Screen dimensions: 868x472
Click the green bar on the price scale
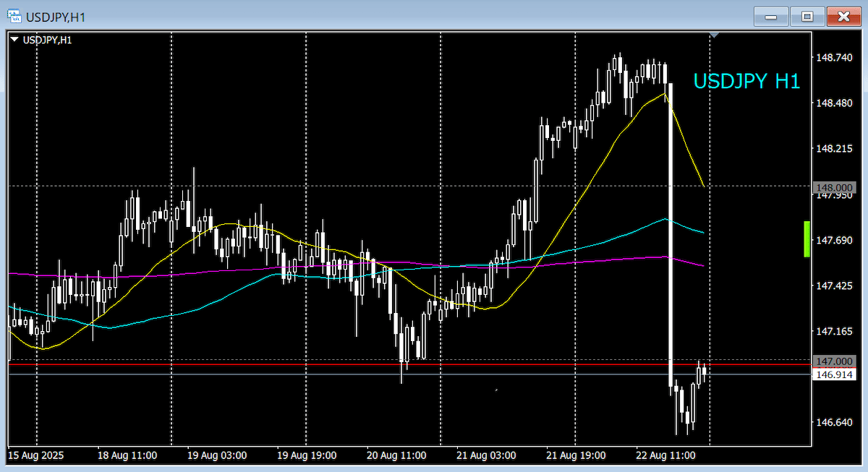(807, 239)
